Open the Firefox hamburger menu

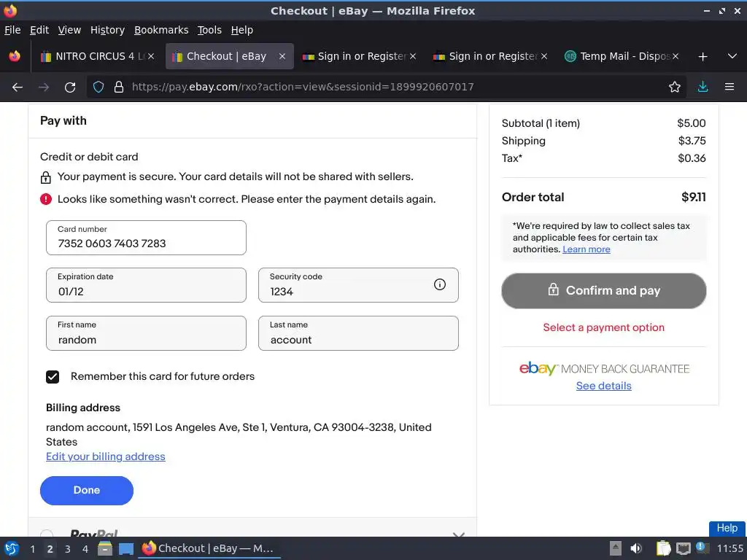pyautogui.click(x=729, y=87)
